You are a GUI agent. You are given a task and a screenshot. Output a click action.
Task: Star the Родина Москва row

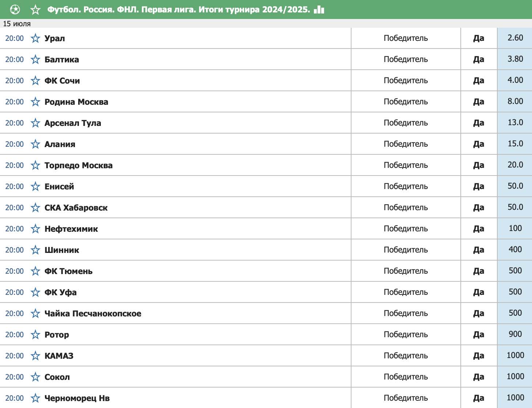click(35, 101)
